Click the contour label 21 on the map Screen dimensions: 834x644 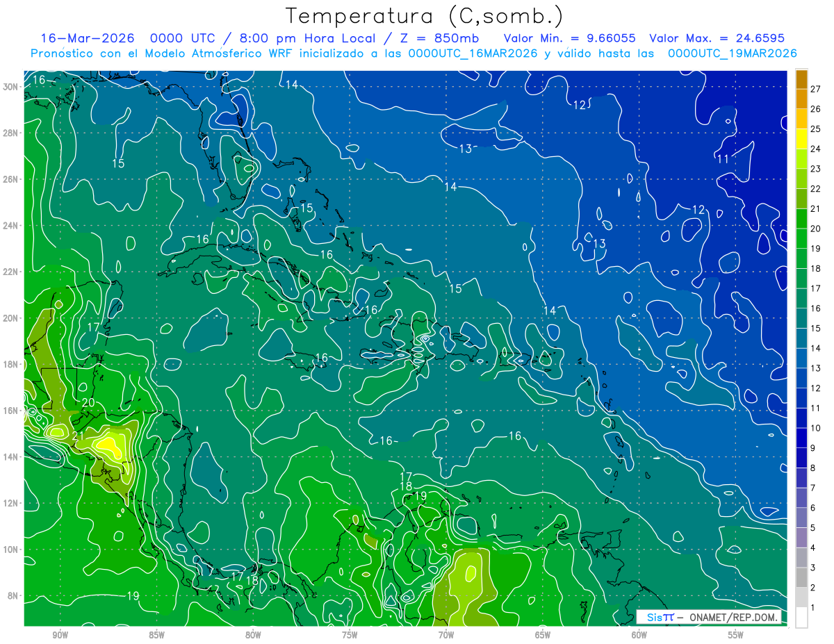point(79,436)
